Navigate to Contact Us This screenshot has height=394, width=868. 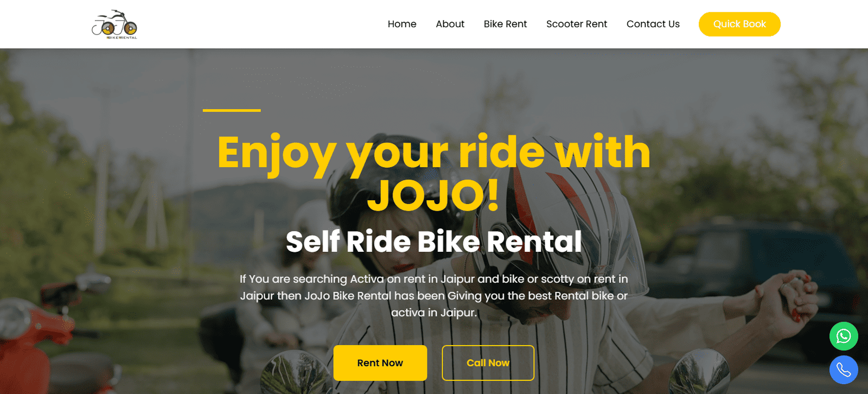653,24
